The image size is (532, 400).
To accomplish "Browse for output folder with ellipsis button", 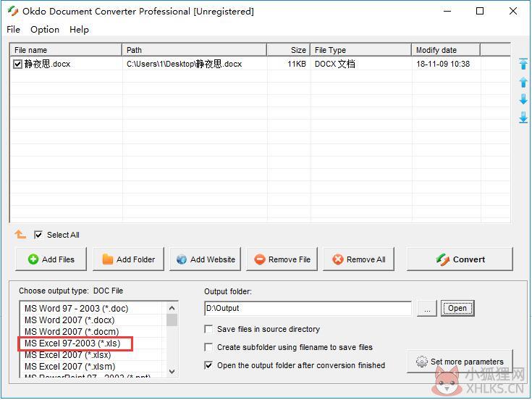I will tap(427, 309).
